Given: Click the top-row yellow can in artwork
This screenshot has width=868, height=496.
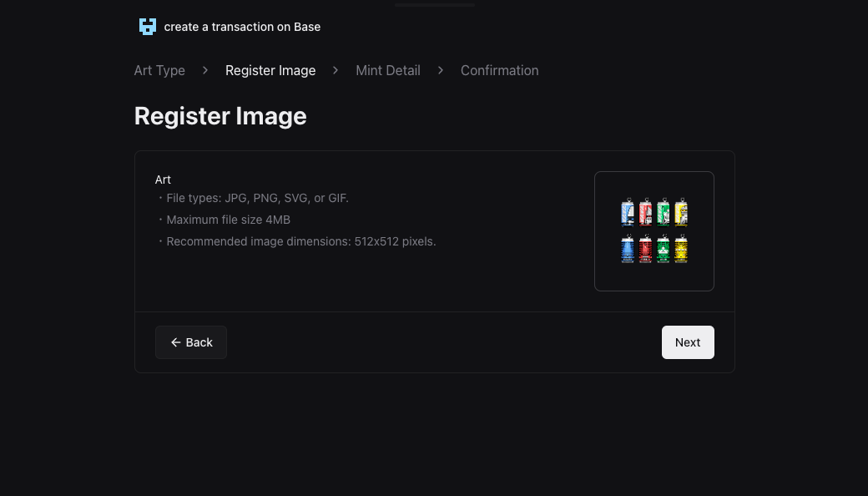Looking at the screenshot, I should tap(681, 212).
